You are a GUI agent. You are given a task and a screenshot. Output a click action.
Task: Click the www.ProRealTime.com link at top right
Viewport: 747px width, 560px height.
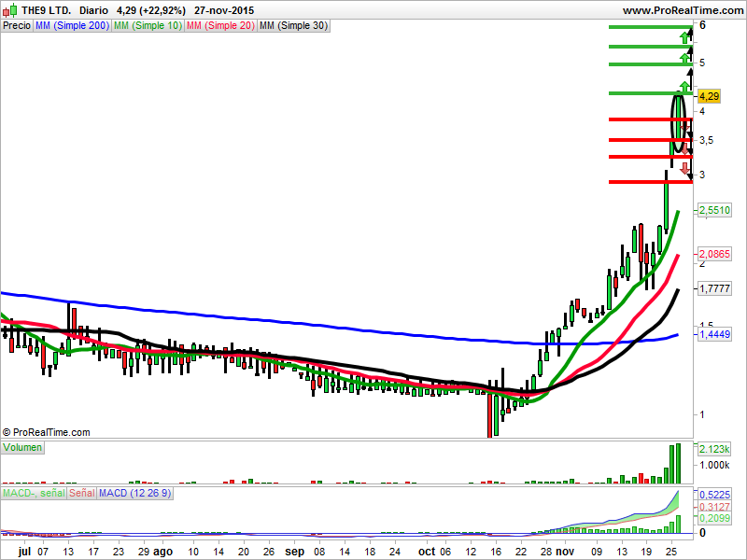[683, 10]
